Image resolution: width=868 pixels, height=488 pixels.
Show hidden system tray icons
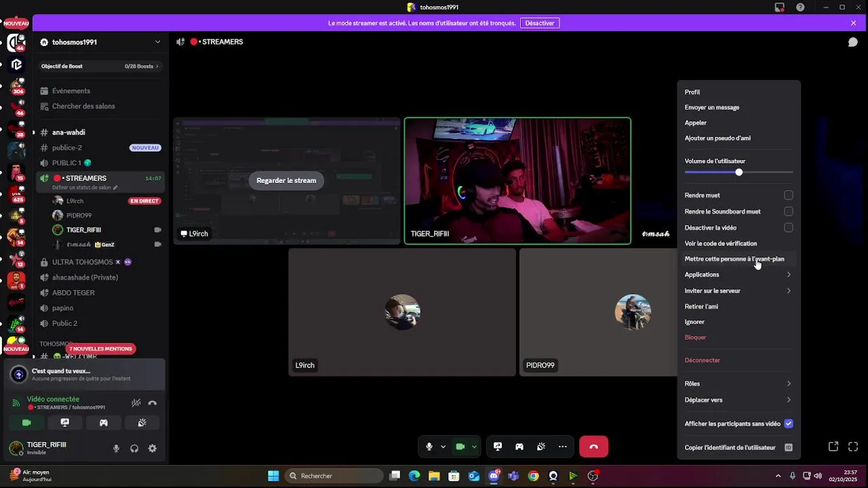coord(779,476)
